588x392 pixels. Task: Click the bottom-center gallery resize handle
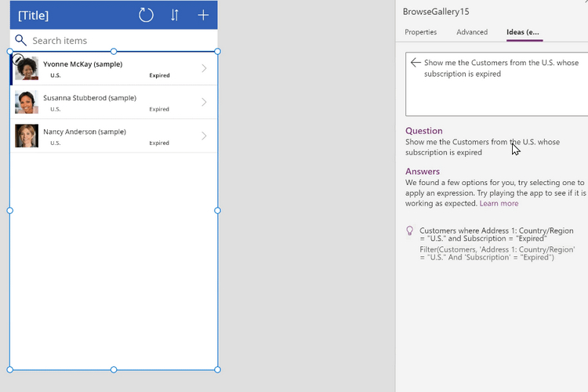114,370
